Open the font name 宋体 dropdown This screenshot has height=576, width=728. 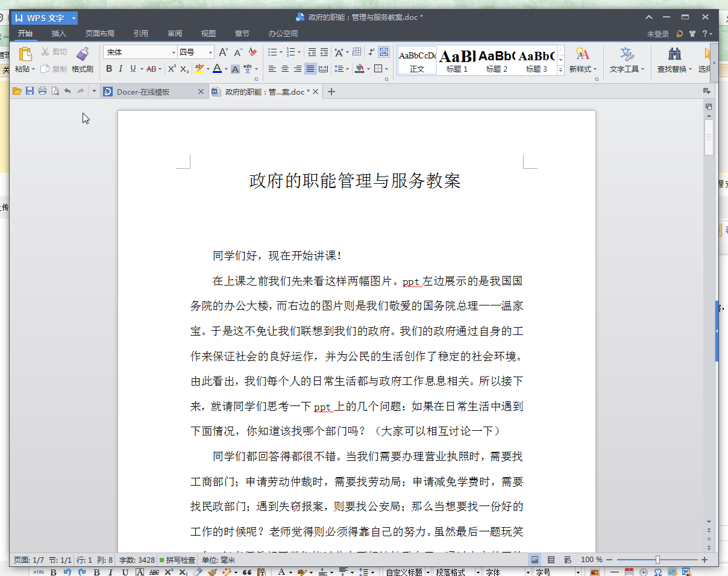(x=174, y=52)
